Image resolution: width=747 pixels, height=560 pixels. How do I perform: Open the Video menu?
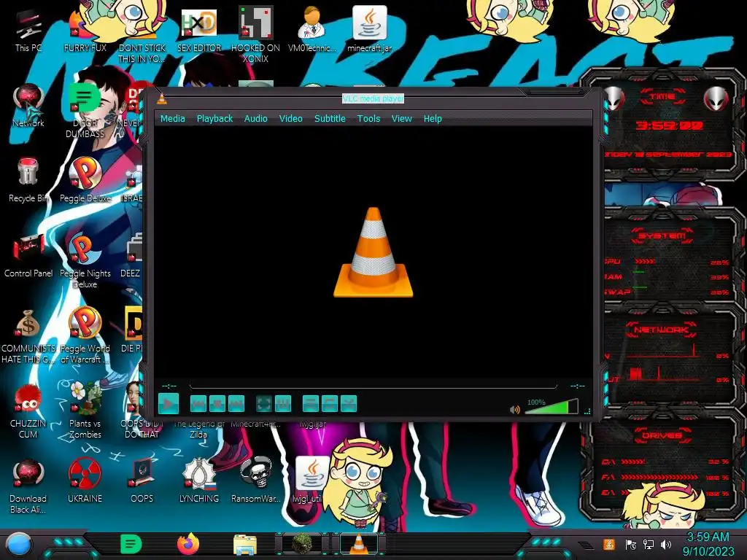[290, 119]
